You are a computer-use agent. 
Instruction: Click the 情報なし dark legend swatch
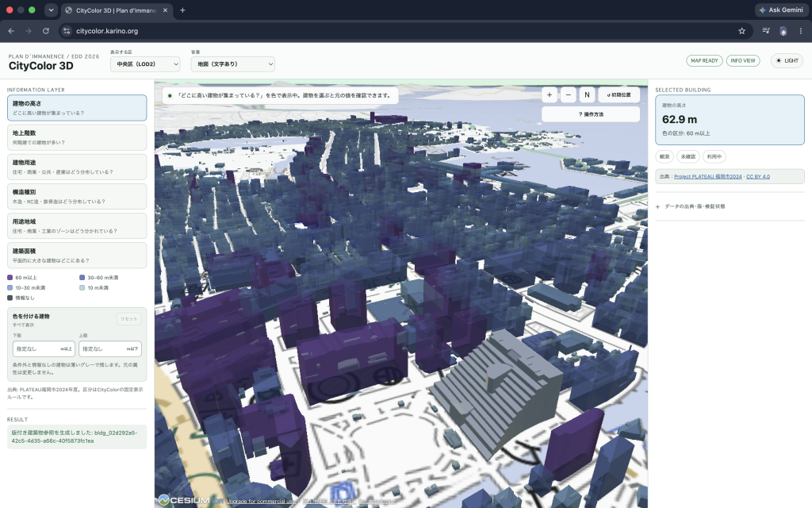(10, 298)
